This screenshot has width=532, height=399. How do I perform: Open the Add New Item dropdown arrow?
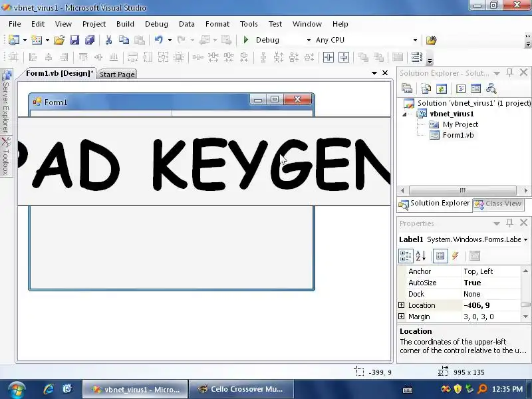tap(47, 40)
